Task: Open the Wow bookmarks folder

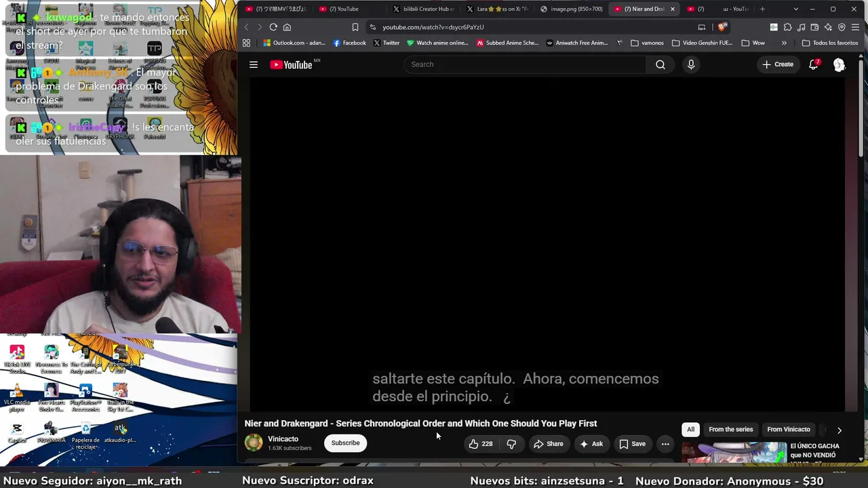Action: pyautogui.click(x=753, y=43)
